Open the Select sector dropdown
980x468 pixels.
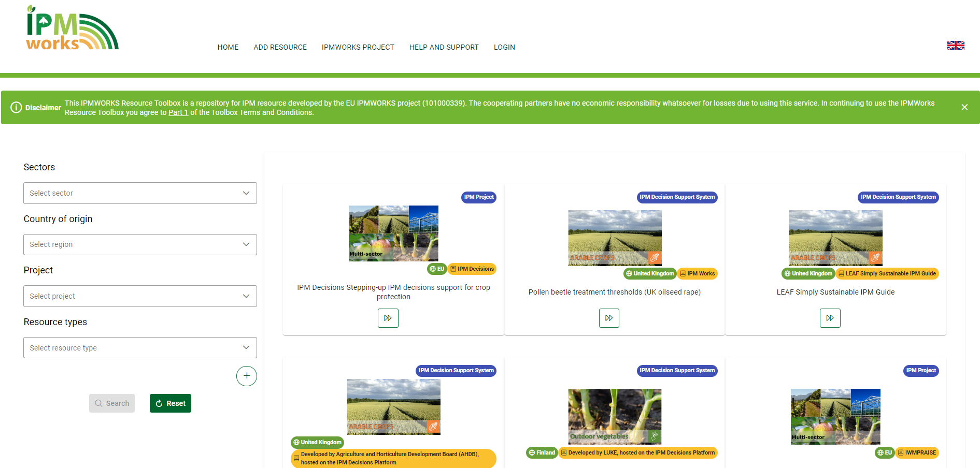click(140, 193)
